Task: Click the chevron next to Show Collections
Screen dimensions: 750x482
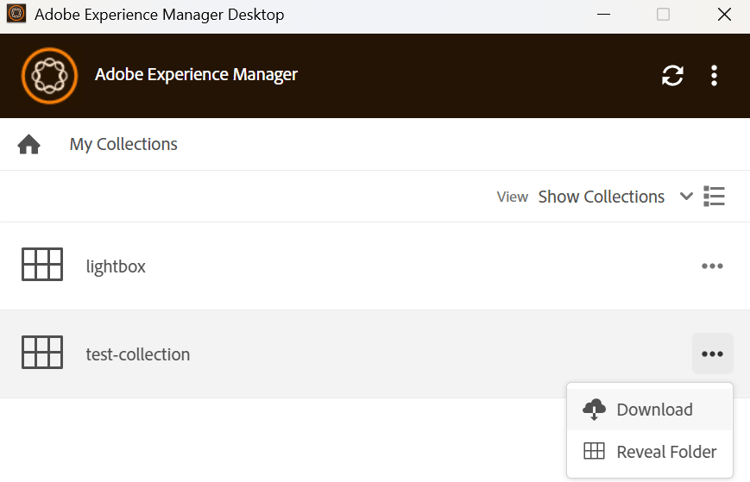Action: point(686,196)
